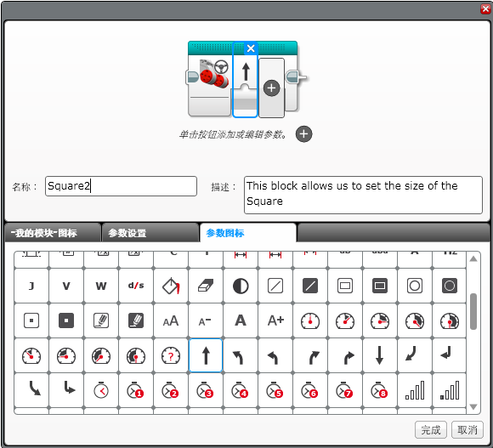Screen dimensions: 493x448
Task: Choose the letter W parameter icon
Action: point(101,286)
